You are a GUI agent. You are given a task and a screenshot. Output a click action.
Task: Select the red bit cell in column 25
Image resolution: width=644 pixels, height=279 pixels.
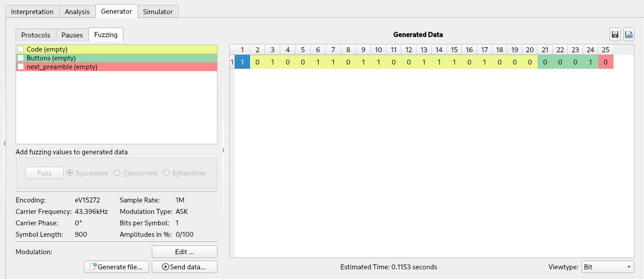(x=605, y=62)
